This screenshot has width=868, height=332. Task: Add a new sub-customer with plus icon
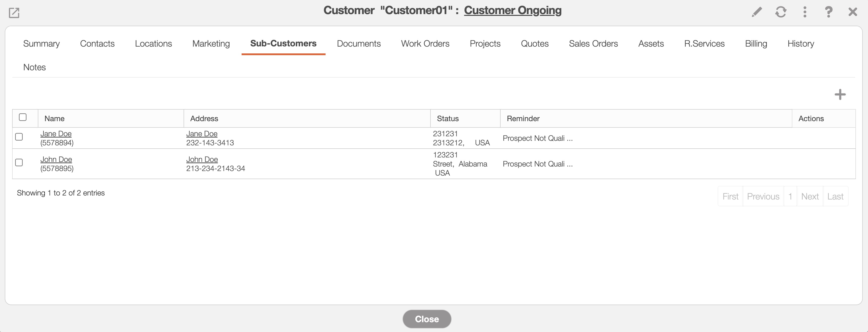click(x=840, y=95)
